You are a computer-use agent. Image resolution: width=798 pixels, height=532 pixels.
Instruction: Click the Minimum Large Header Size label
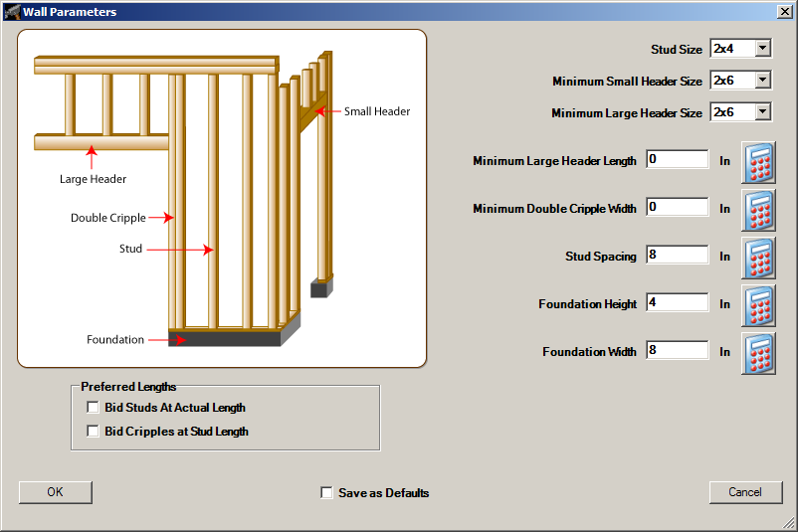click(x=627, y=113)
